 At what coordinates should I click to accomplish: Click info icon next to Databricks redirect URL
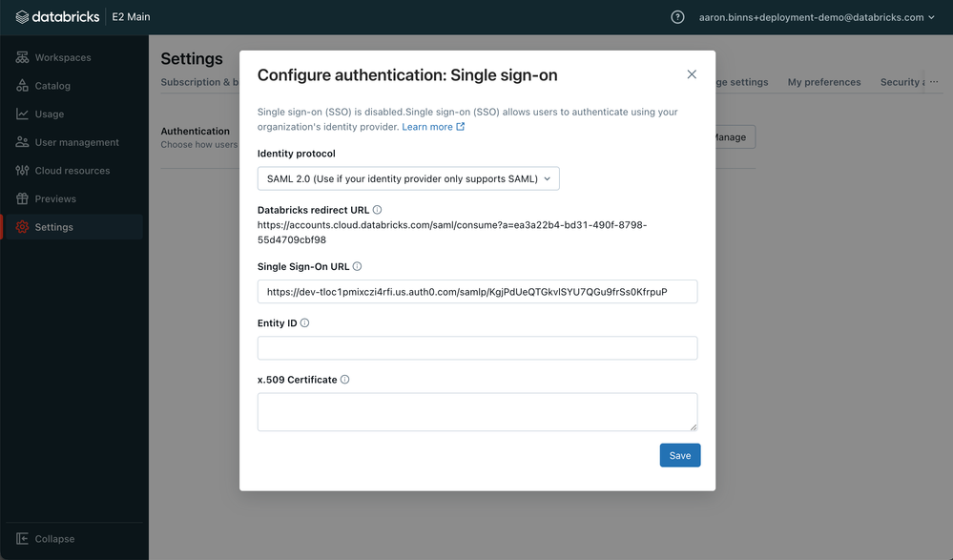(x=377, y=210)
